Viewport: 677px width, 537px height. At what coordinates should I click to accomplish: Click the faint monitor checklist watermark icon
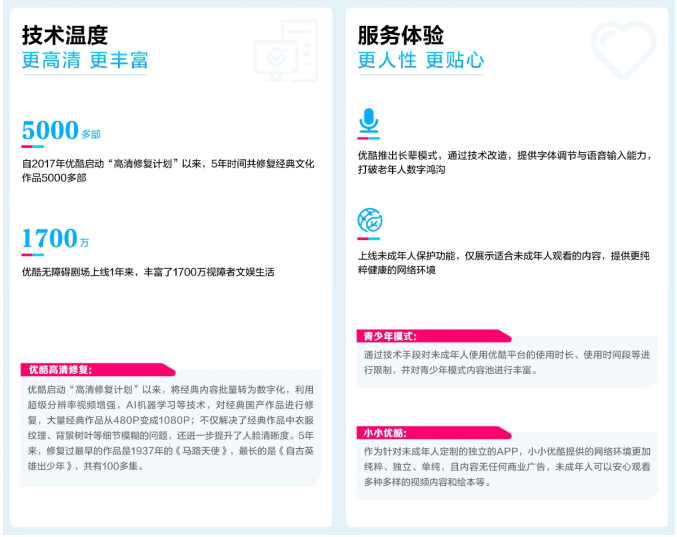click(285, 46)
